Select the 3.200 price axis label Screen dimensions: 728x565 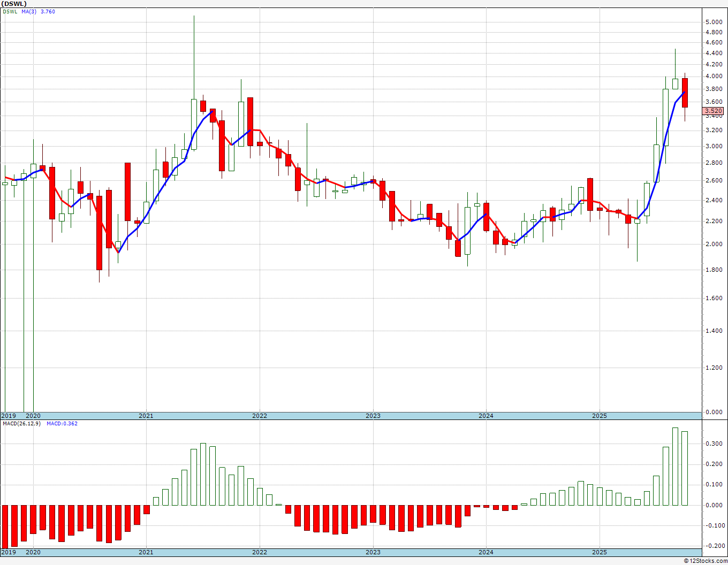(x=714, y=130)
